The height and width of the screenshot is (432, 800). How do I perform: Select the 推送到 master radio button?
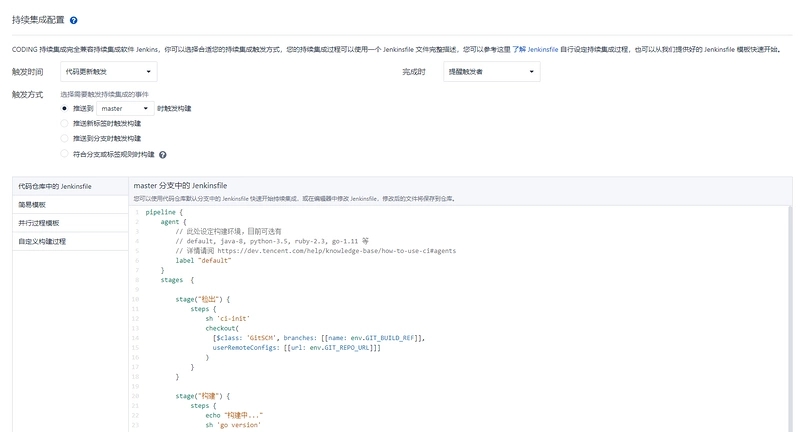[x=64, y=108]
